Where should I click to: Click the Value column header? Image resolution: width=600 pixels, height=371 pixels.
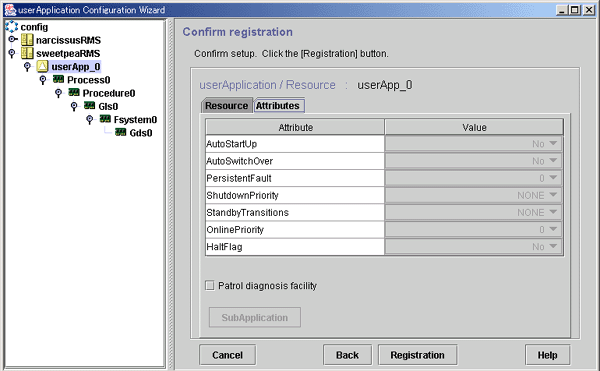coord(474,127)
